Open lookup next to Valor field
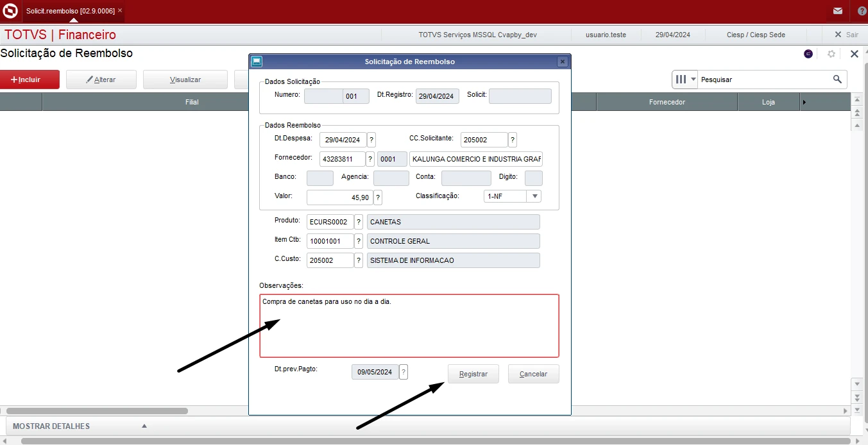868x445 pixels. click(378, 197)
